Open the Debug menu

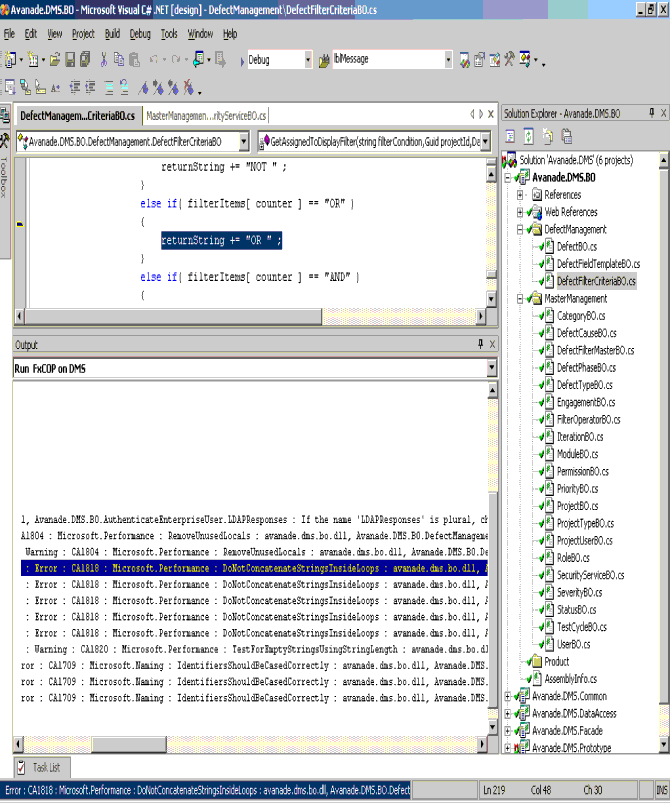point(140,34)
